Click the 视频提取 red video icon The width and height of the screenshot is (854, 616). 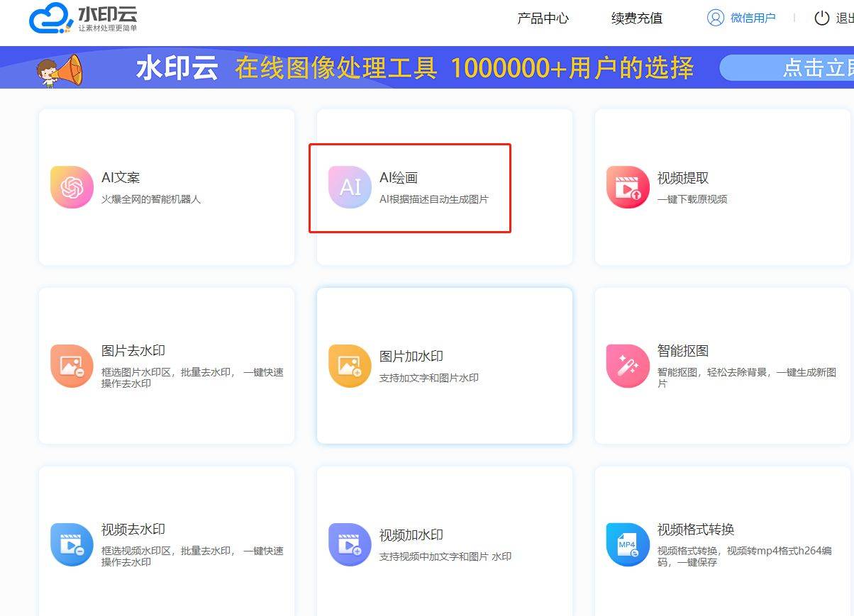628,187
